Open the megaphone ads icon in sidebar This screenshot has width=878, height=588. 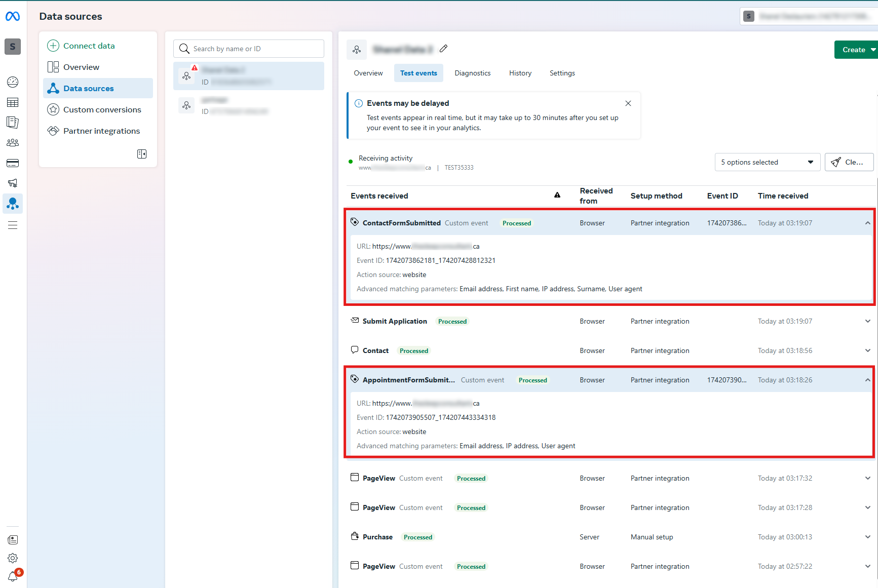(x=13, y=183)
